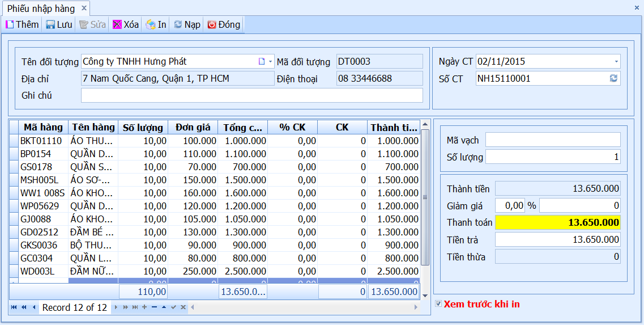644x325 pixels.
Task: Click the grid's vertical scrollbar thumb
Action: pos(425,197)
